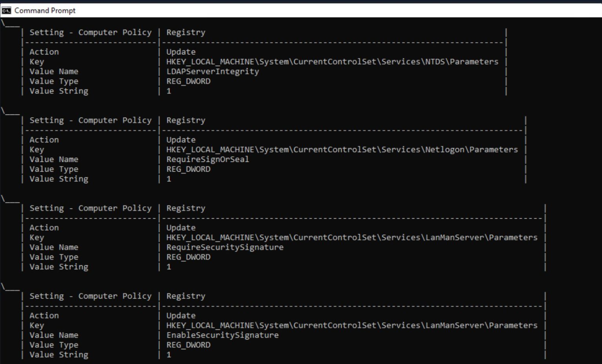Click the Update action in the Netlogon block
This screenshot has height=364, width=602.
[x=181, y=140]
